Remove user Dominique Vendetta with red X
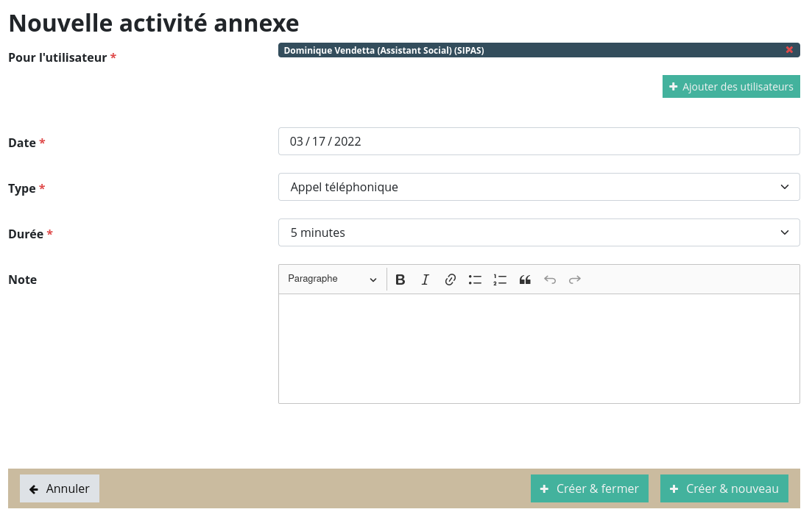 point(789,50)
